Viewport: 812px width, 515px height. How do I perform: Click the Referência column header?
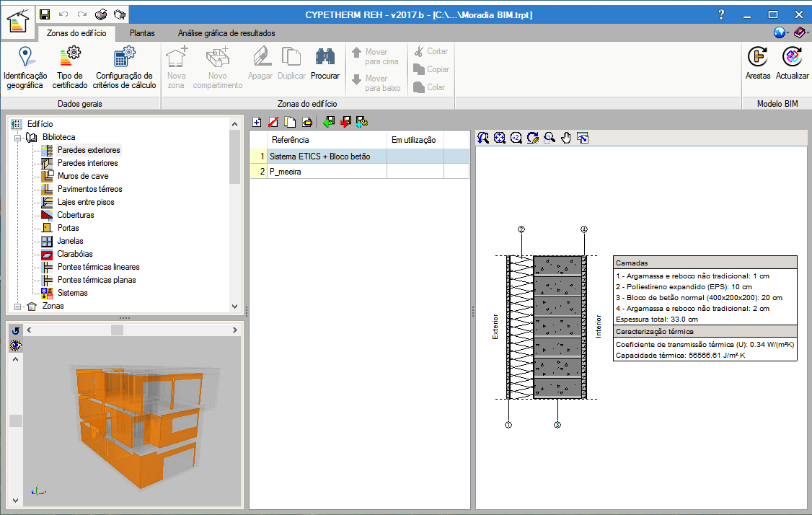pos(327,140)
